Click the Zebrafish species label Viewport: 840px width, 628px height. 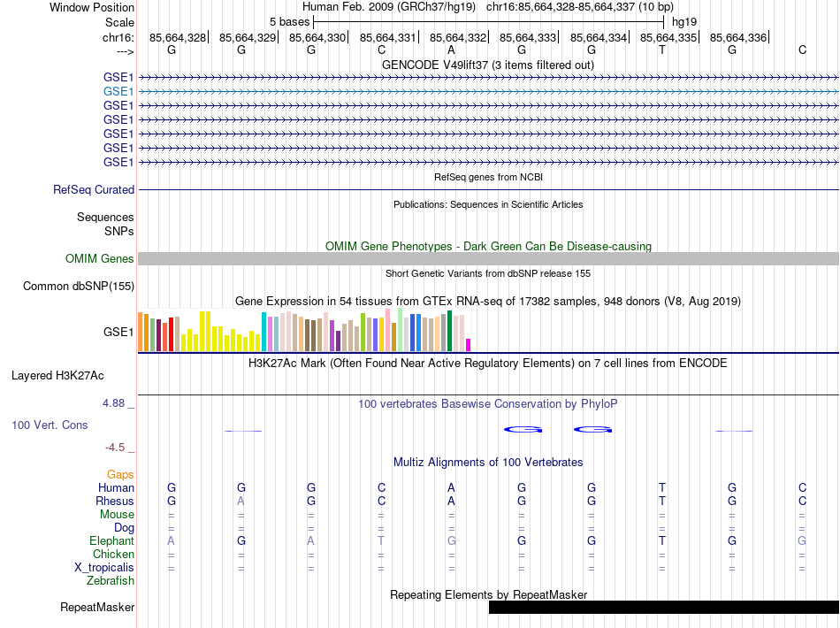click(x=111, y=580)
